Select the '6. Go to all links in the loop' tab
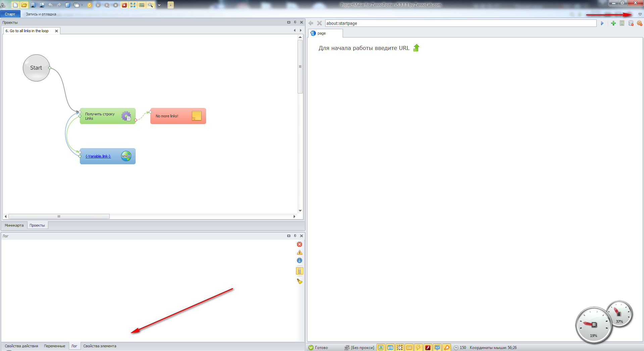 [x=27, y=31]
